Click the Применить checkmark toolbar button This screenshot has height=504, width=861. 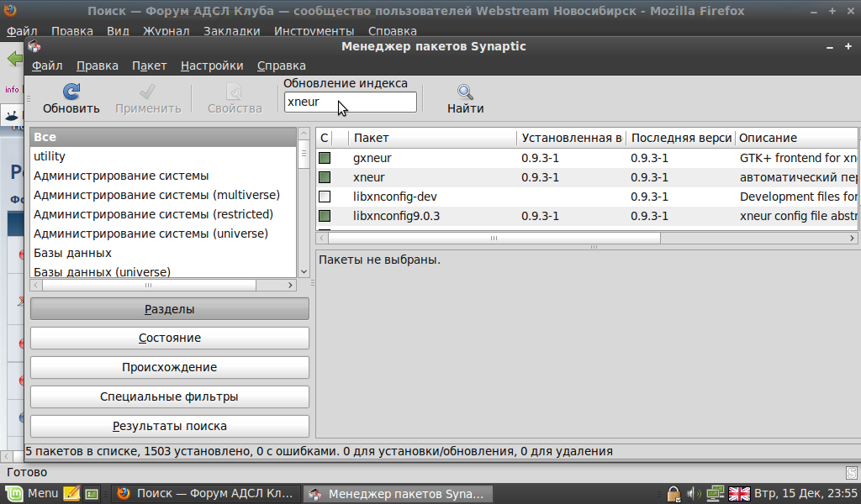coord(148,99)
